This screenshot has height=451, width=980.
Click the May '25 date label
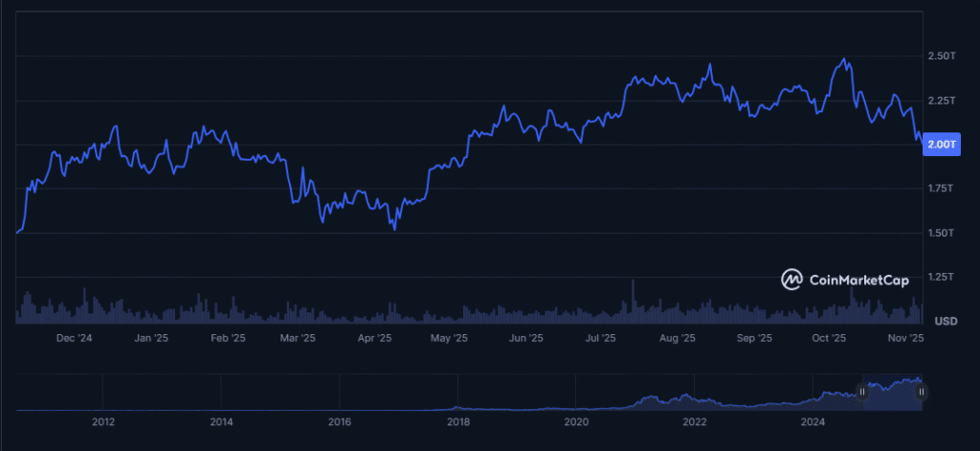click(x=449, y=338)
